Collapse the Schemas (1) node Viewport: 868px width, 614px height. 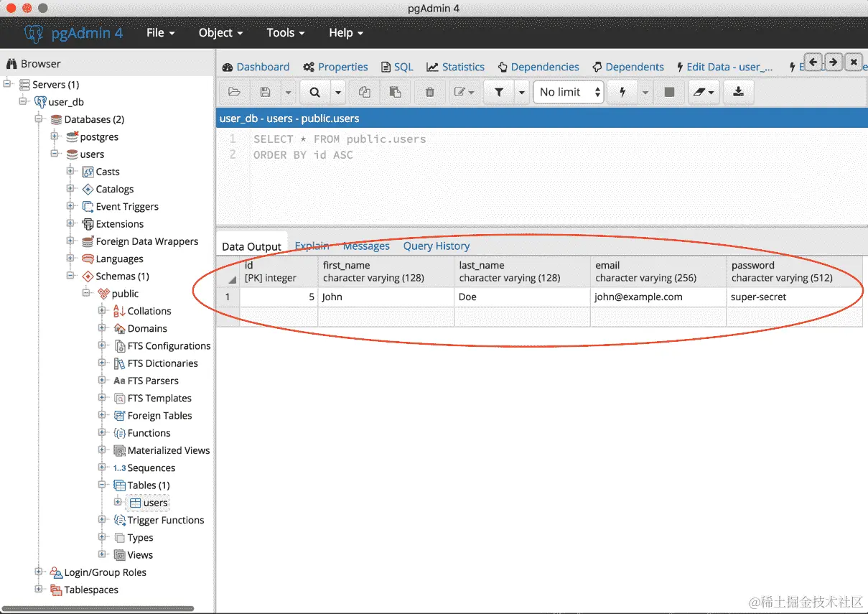(71, 276)
